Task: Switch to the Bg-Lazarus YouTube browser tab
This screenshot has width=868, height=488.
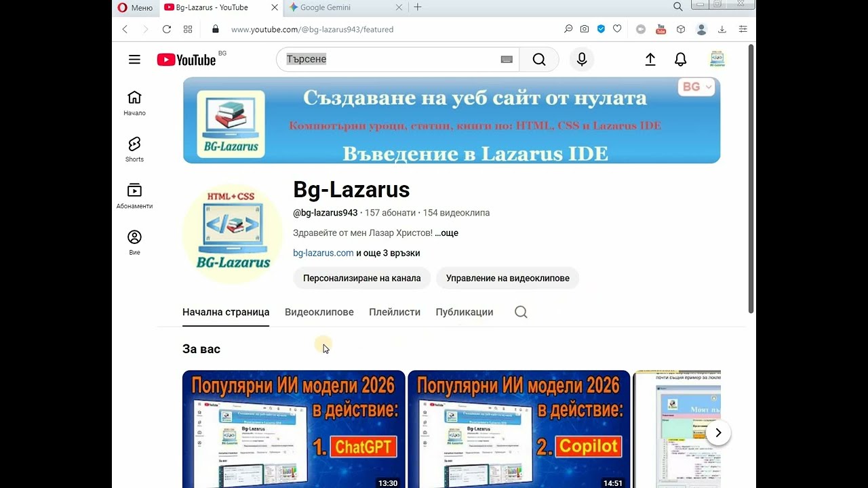Action: (212, 7)
